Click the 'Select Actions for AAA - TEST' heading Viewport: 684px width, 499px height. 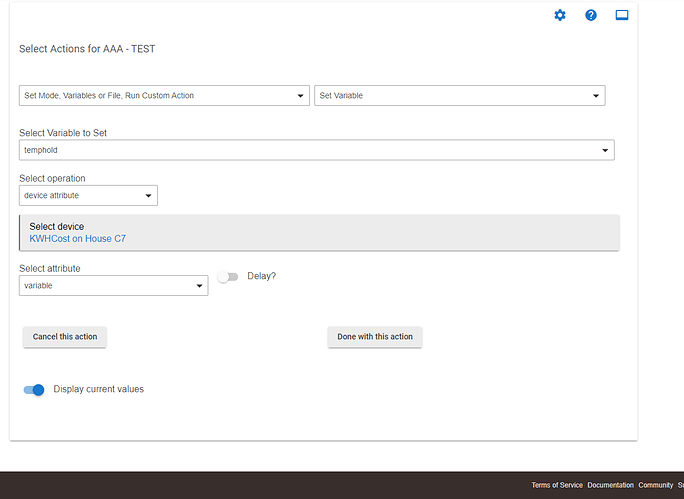point(87,49)
